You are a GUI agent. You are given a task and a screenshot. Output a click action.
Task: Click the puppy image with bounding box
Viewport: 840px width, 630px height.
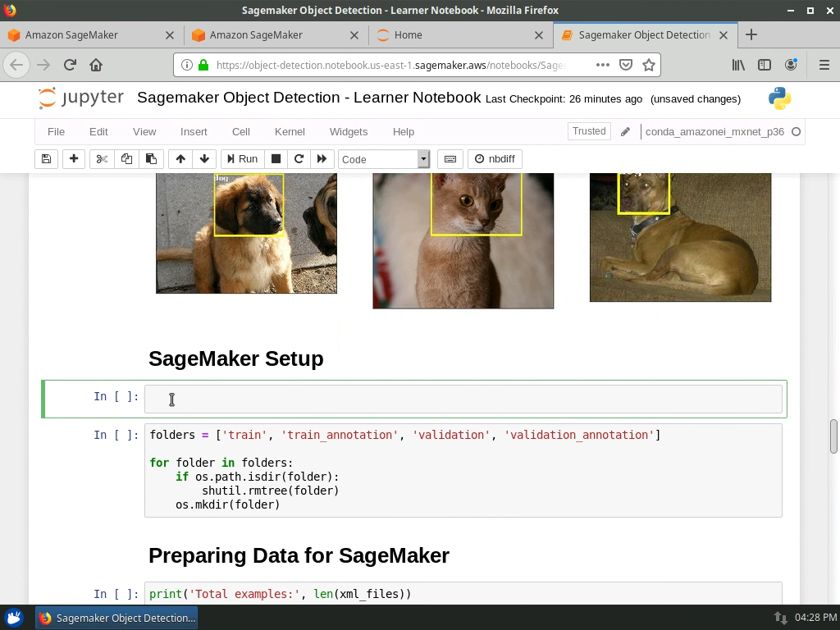pyautogui.click(x=246, y=233)
